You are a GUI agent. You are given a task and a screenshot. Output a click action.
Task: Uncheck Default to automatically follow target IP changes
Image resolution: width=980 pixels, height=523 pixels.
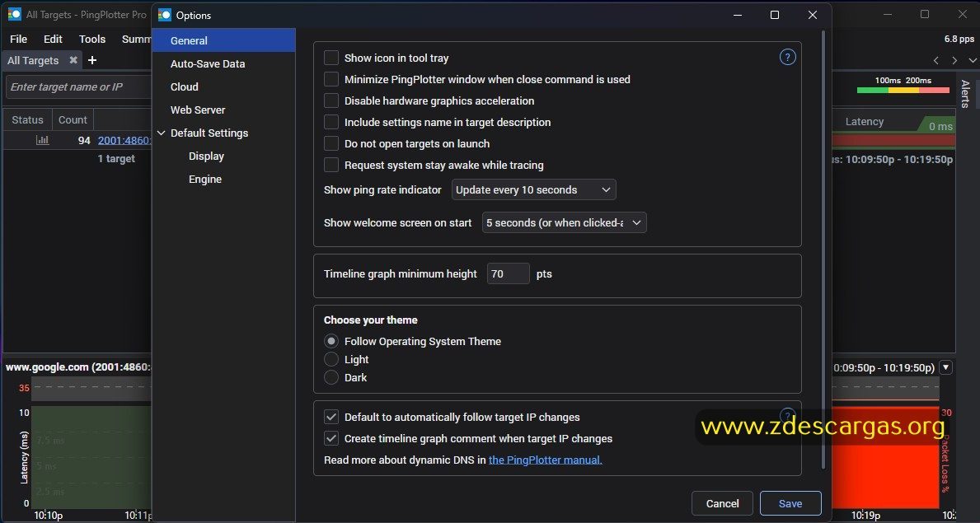(x=331, y=417)
